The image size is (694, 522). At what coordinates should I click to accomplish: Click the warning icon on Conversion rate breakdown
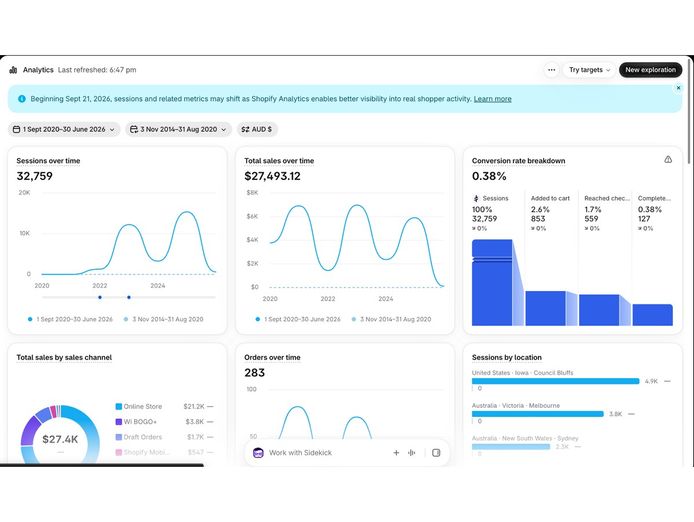[668, 159]
